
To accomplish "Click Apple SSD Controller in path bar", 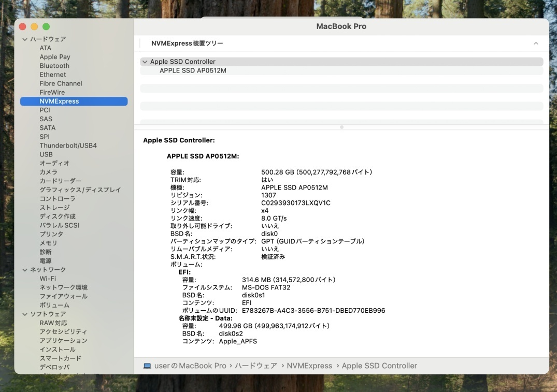I will click(x=379, y=366).
